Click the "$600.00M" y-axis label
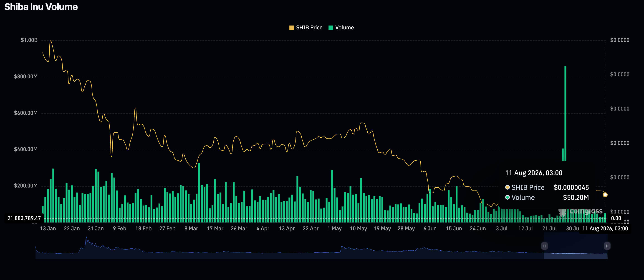Viewport: 644px width, 280px height. [26, 113]
